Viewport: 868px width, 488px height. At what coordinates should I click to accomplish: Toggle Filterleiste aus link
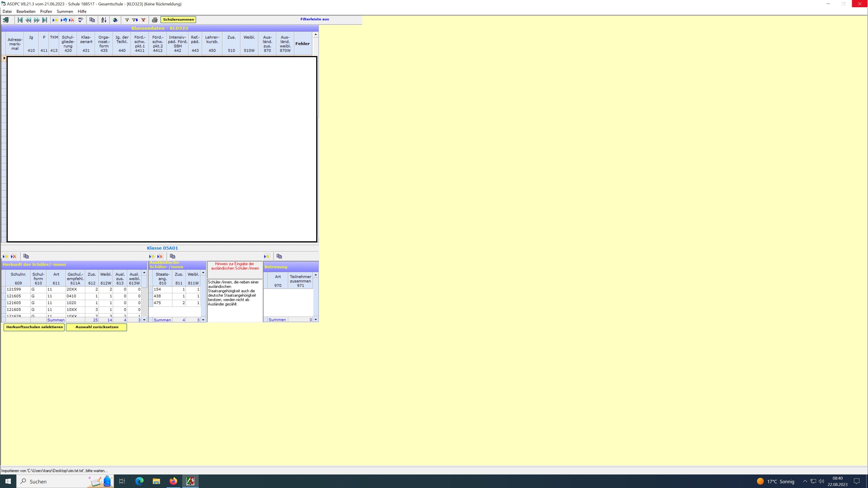[315, 19]
